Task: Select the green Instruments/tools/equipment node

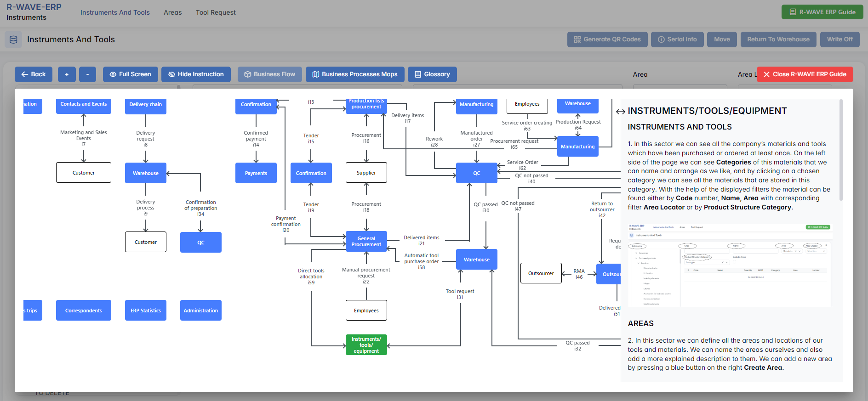Action: 366,345
